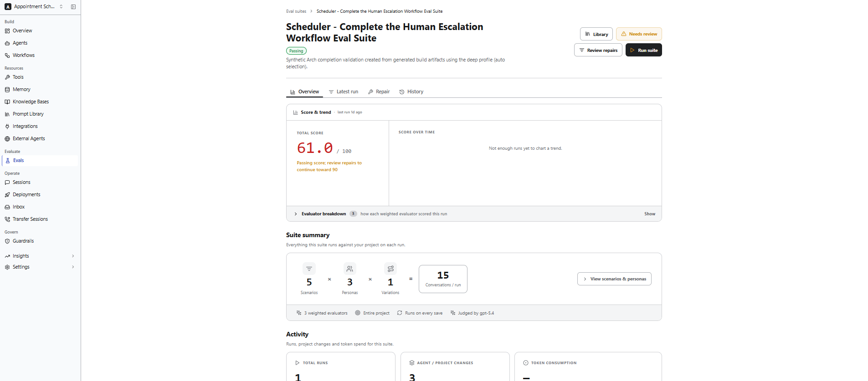Open project switcher Appointment Sch... dropdown
This screenshot has height=381, width=868.
coord(34,7)
